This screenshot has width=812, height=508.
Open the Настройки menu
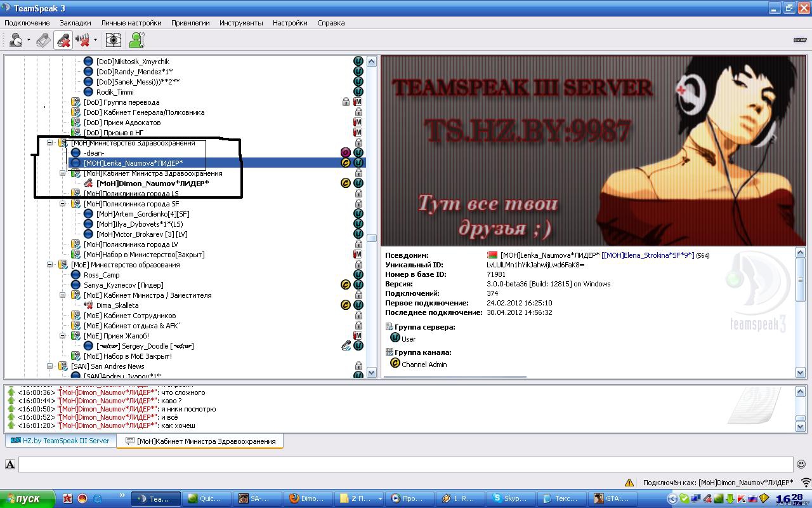[x=290, y=23]
